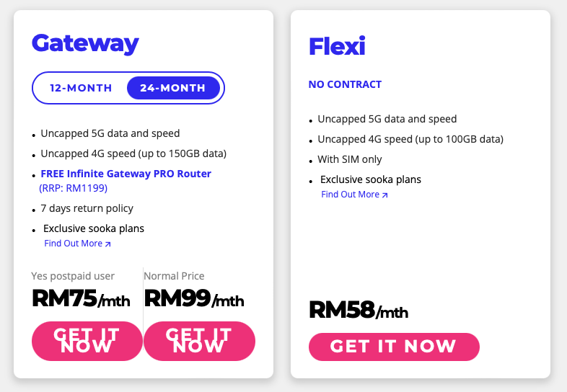
Task: Click arrow icon beside Flexi's Find Out More
Action: [x=384, y=195]
